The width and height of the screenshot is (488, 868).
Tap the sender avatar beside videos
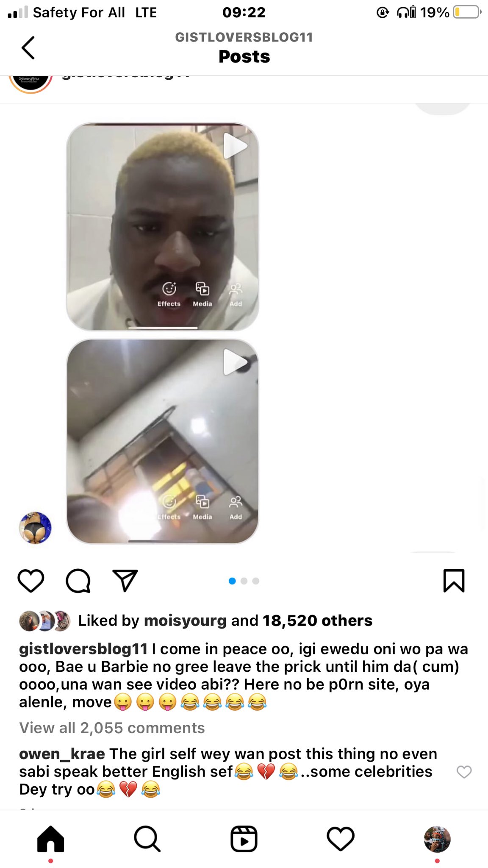(35, 528)
